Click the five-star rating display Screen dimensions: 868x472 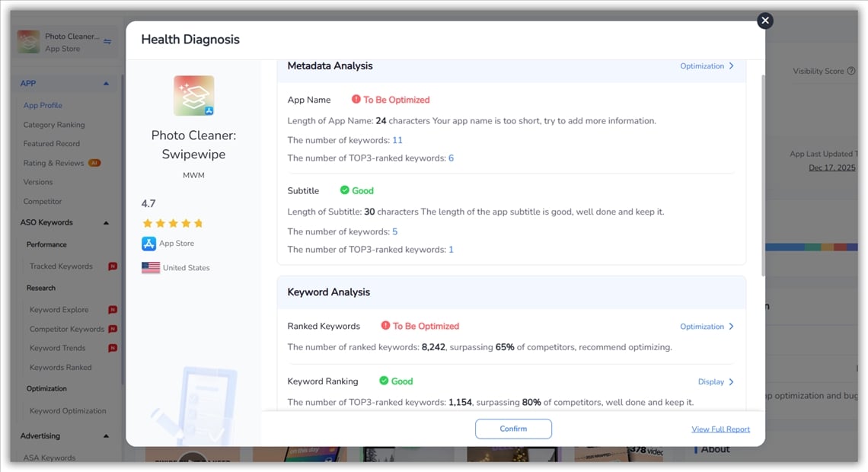point(172,223)
